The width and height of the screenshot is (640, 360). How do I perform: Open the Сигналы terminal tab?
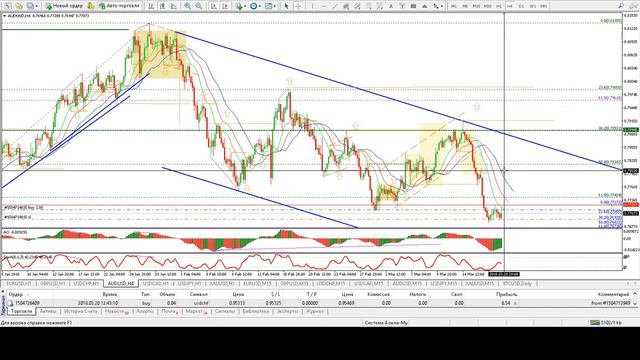pos(224,311)
